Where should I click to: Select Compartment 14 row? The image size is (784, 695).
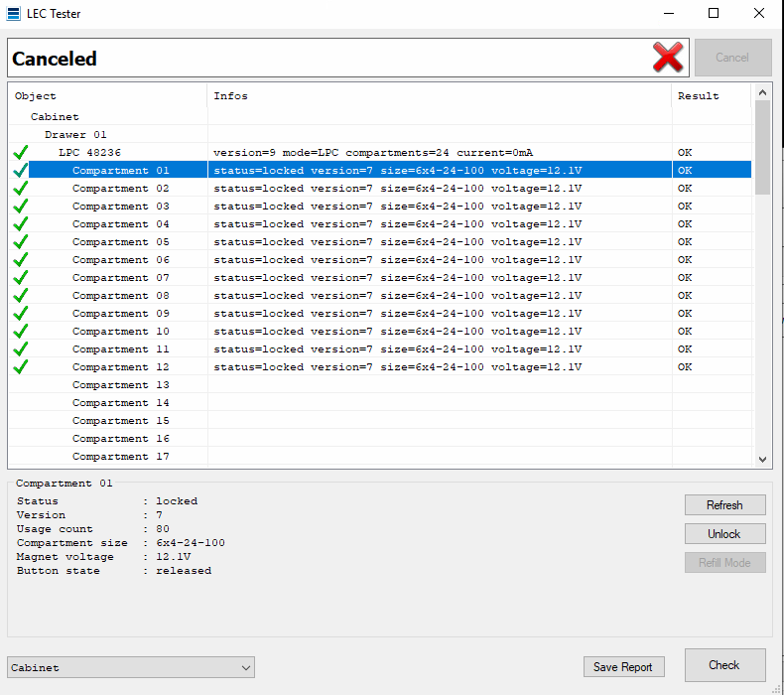(x=380, y=403)
